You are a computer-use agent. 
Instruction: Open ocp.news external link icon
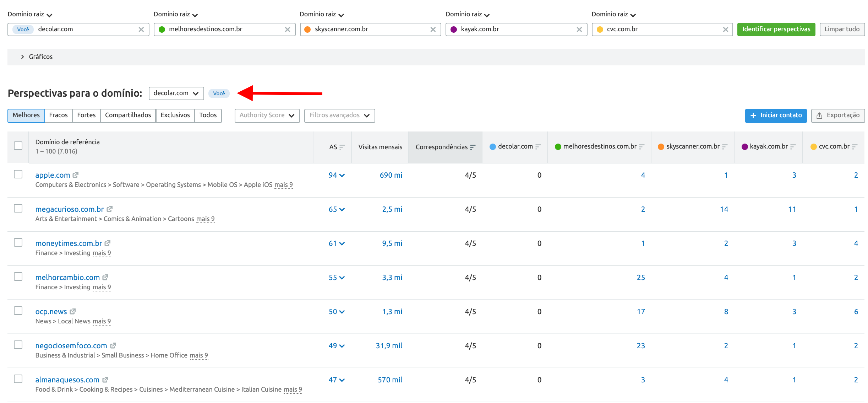[x=72, y=311]
